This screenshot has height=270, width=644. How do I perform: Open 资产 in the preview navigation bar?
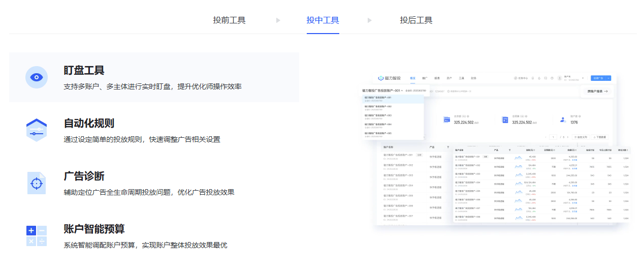(449, 78)
